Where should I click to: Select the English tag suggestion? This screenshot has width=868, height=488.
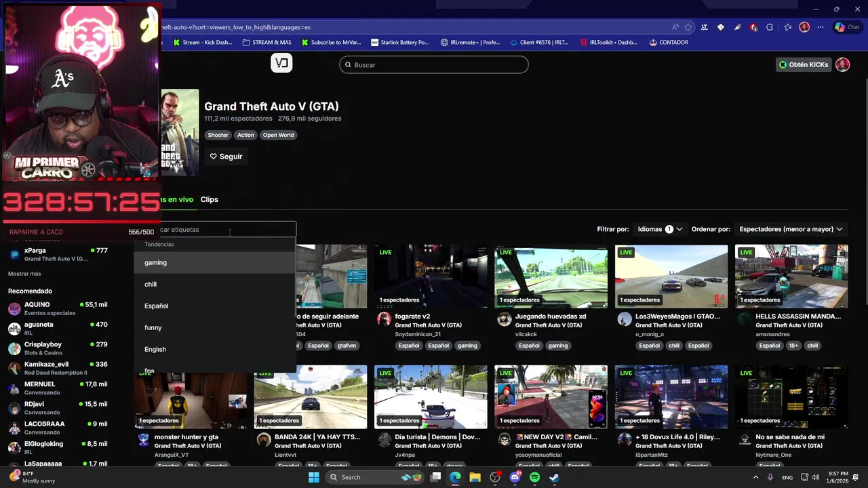(x=214, y=349)
